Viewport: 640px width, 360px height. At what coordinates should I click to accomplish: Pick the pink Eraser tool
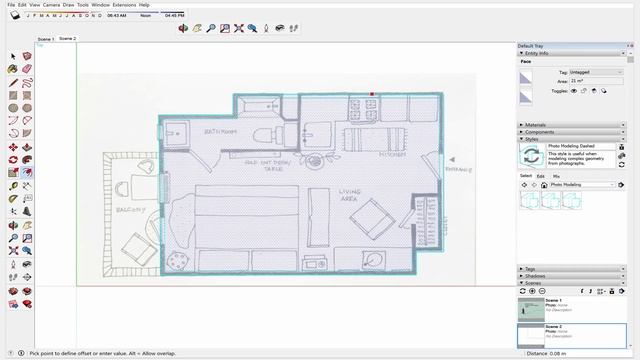point(27,69)
